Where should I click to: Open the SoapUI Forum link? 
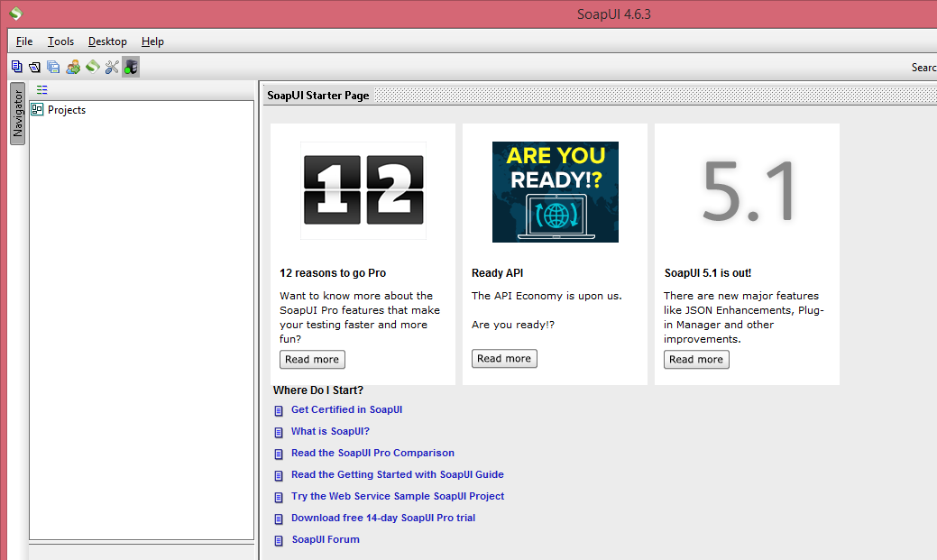[326, 539]
